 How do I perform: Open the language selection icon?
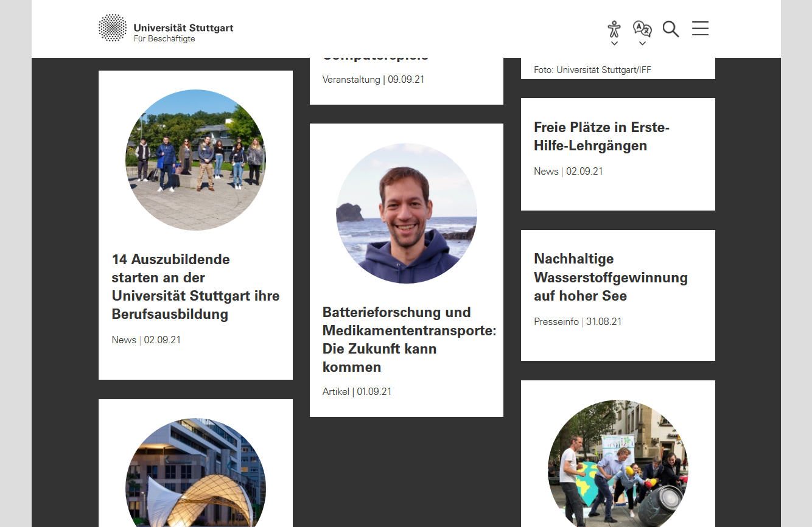pyautogui.click(x=642, y=29)
